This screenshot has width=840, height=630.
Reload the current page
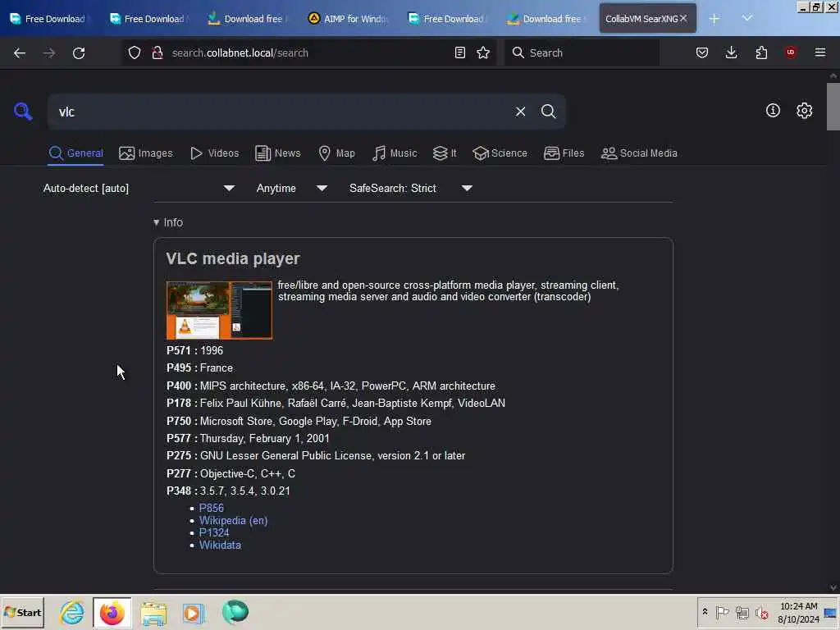tap(79, 52)
